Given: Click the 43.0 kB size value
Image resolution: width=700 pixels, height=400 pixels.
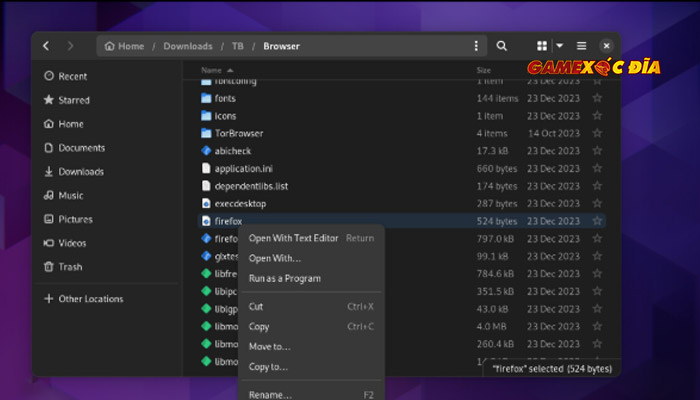Looking at the screenshot, I should 492,309.
